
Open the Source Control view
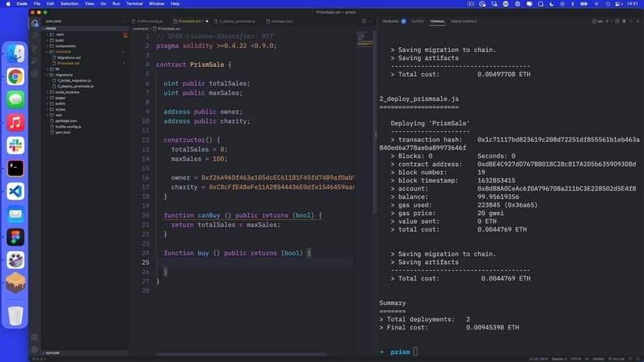click(34, 46)
